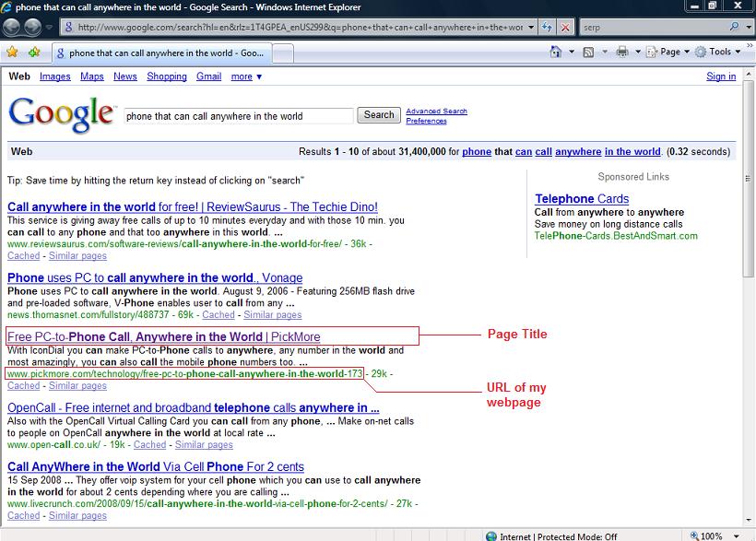Expand the Feeds dropdown arrow
This screenshot has width=756, height=541.
[x=605, y=52]
